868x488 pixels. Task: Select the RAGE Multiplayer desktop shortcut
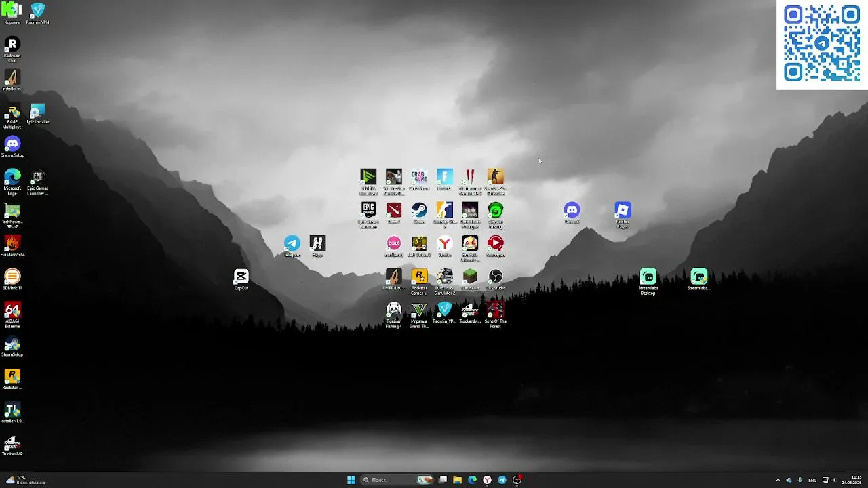coord(12,116)
